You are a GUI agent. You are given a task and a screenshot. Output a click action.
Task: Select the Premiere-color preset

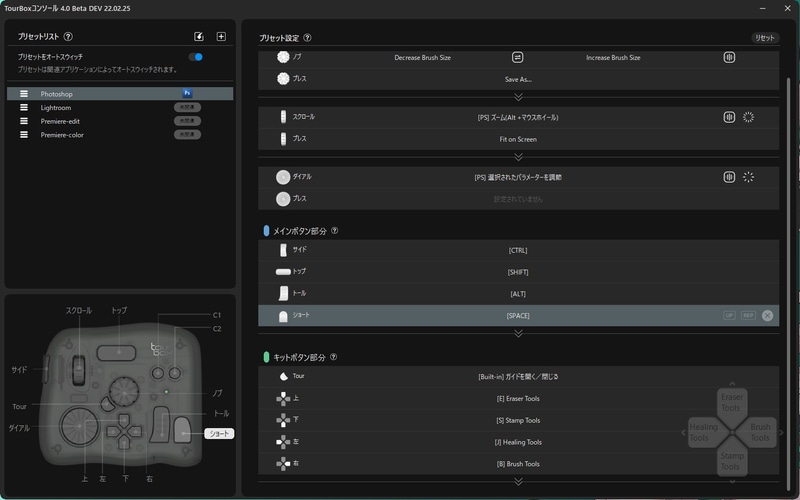click(x=120, y=135)
